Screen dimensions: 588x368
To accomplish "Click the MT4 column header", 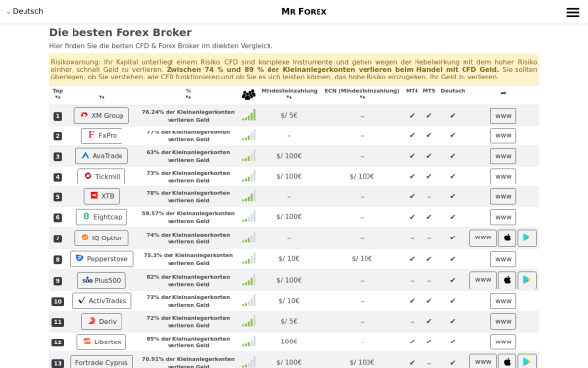I will [x=412, y=91].
